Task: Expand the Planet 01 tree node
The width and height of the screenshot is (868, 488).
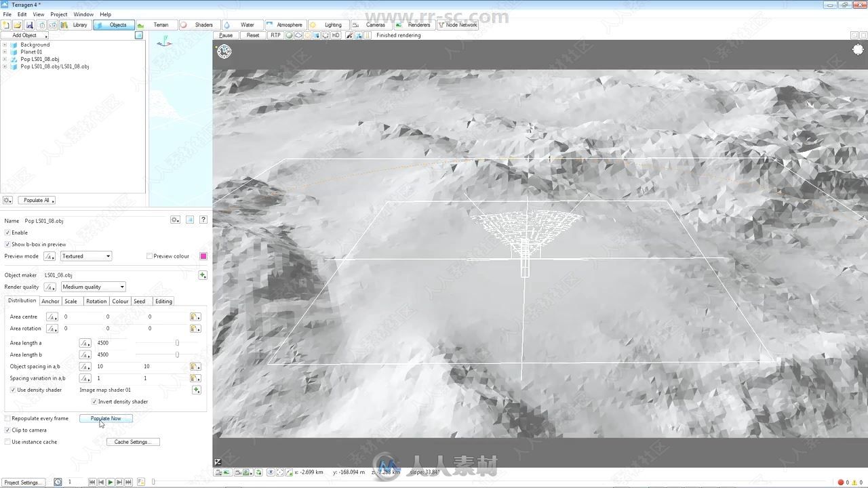Action: click(x=5, y=52)
